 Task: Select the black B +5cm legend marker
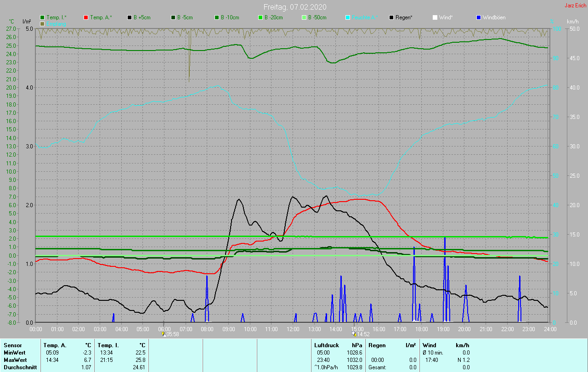tap(130, 17)
